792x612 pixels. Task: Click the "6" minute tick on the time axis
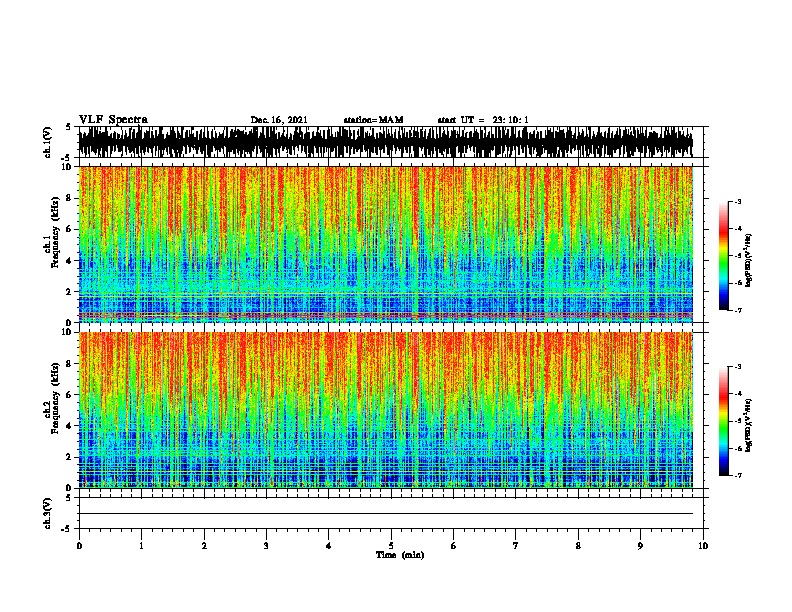pos(454,546)
